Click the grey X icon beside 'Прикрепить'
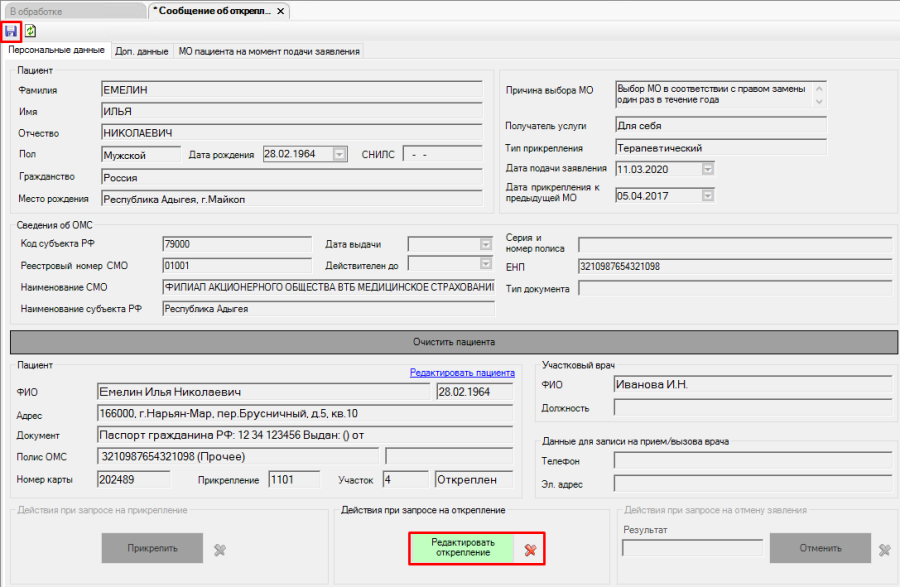900x587 pixels. click(220, 549)
